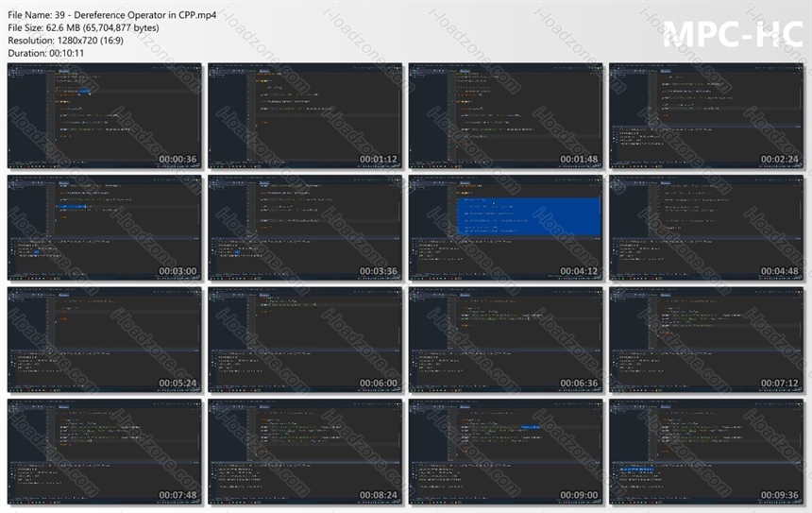Viewport: 812px width, 513px height.
Task: Pick the frame captured at 00:09:00
Action: (505, 452)
